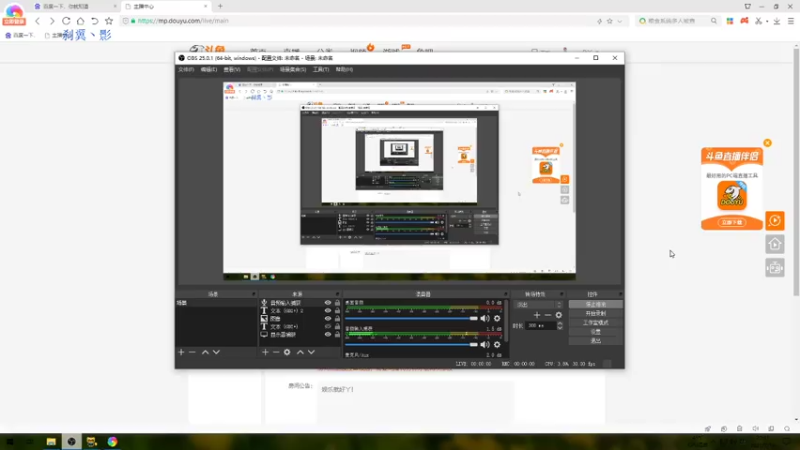Click the home icon on right page sidebar

point(774,244)
